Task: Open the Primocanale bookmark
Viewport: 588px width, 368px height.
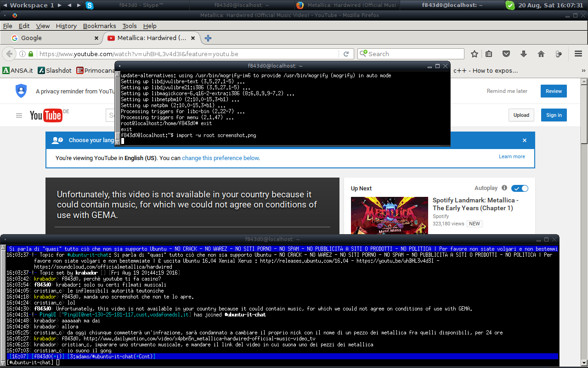Action: coord(96,70)
